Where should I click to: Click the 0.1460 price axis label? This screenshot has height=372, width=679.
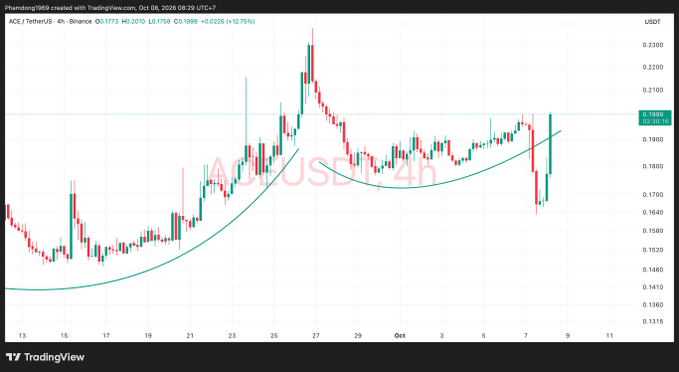(x=653, y=270)
